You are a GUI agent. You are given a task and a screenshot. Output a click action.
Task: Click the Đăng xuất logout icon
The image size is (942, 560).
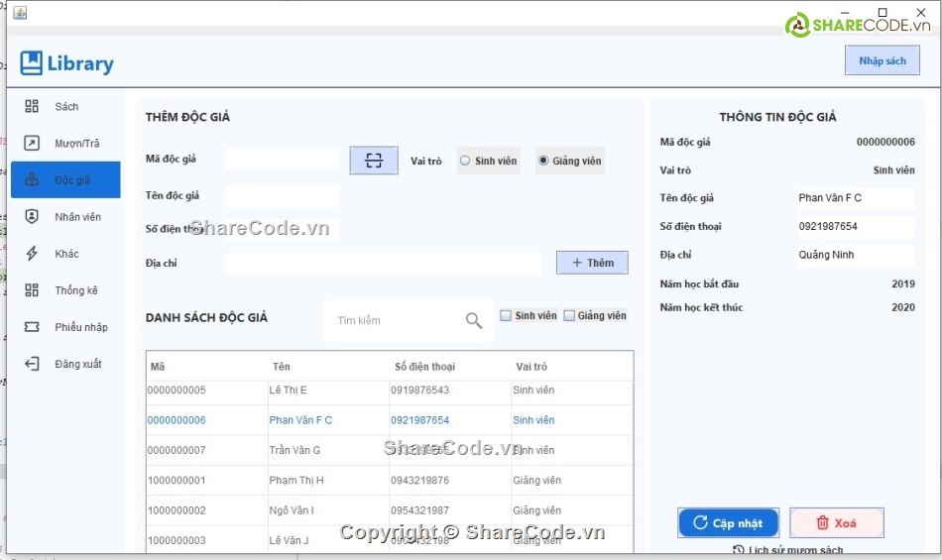32,363
